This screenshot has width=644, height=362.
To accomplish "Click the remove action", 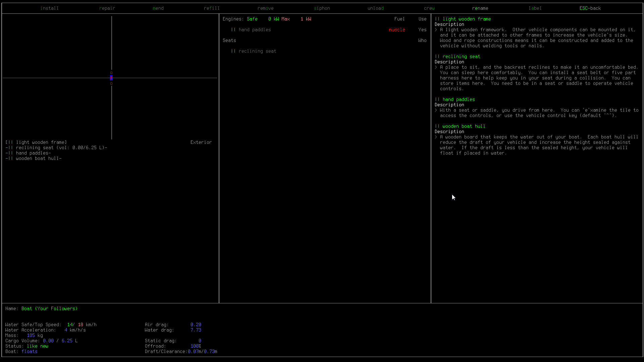I will pos(265,8).
